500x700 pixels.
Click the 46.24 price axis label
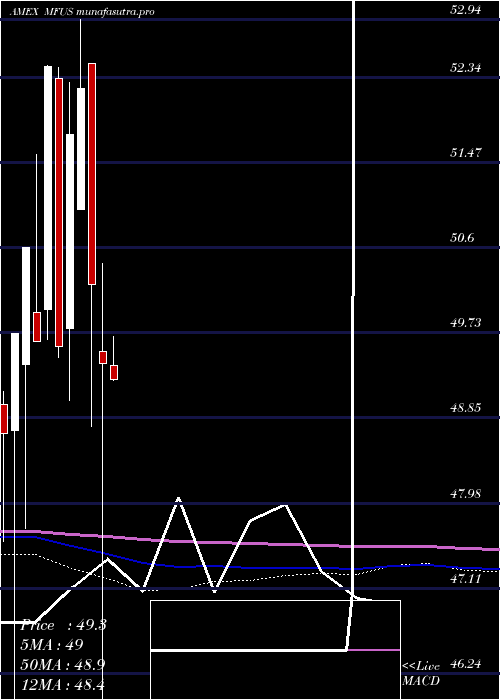(465, 664)
